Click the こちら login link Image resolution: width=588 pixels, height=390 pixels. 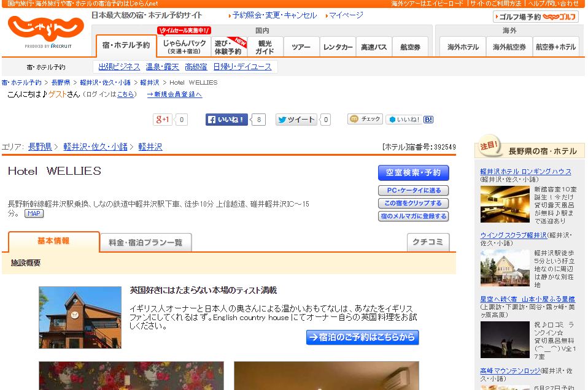[125, 94]
